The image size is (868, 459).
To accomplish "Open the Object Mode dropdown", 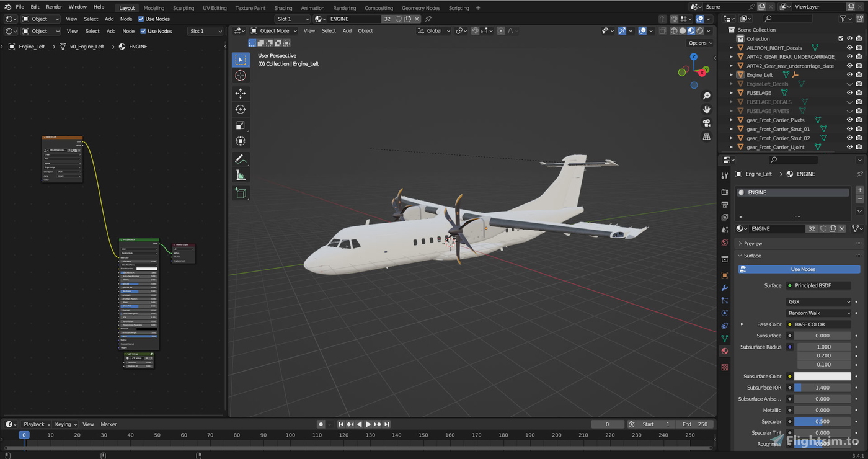I will tap(275, 30).
